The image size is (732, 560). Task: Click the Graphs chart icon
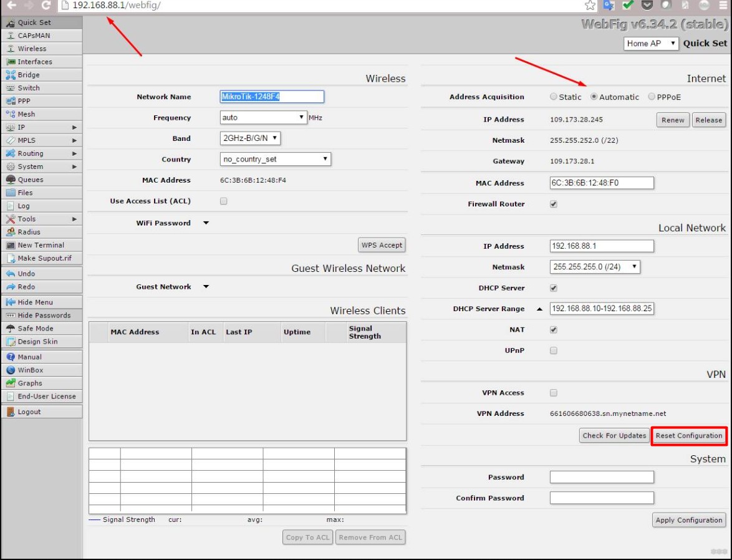tap(10, 383)
